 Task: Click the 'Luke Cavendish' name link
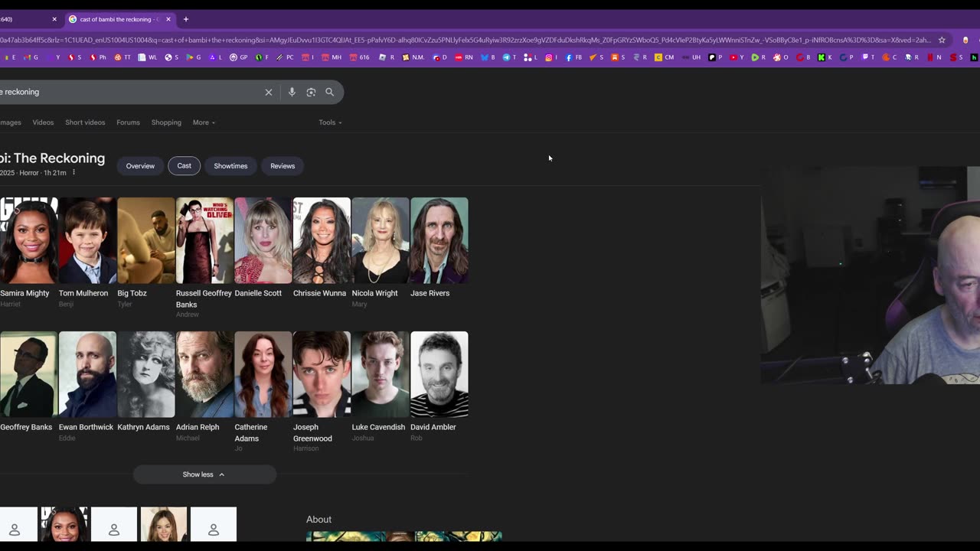378,427
